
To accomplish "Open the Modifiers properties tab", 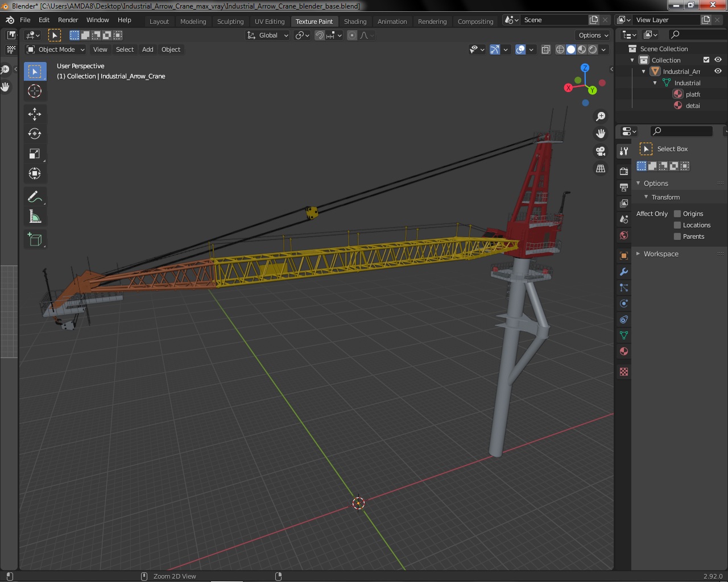I will click(624, 272).
